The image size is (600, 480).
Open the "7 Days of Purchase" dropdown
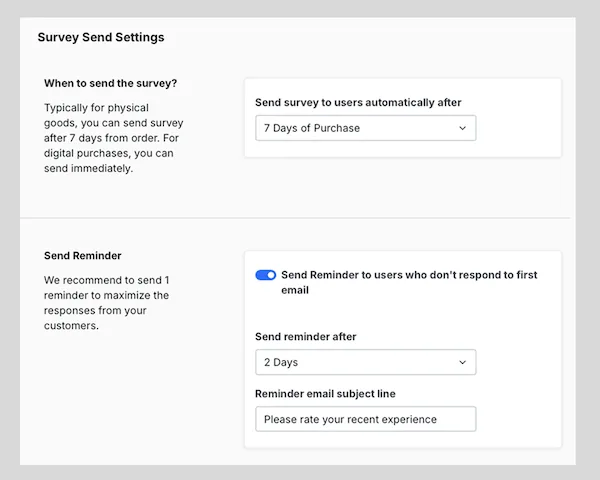[x=365, y=128]
